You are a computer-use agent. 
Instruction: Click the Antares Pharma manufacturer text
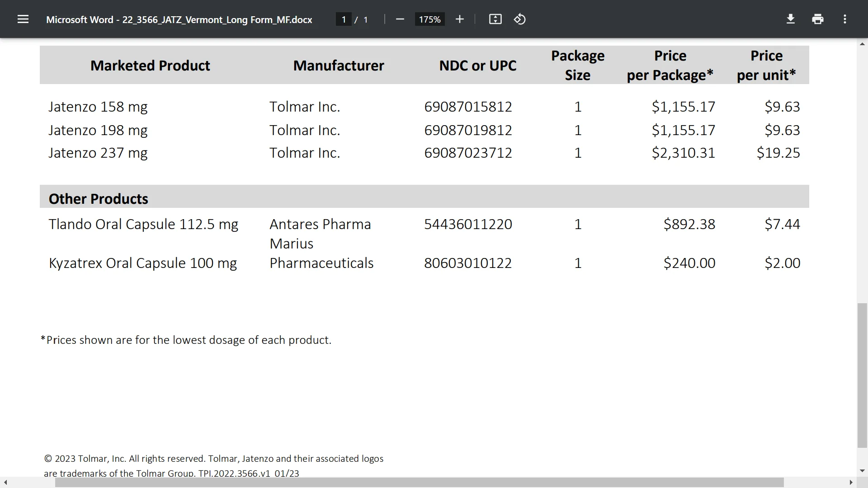coord(320,224)
